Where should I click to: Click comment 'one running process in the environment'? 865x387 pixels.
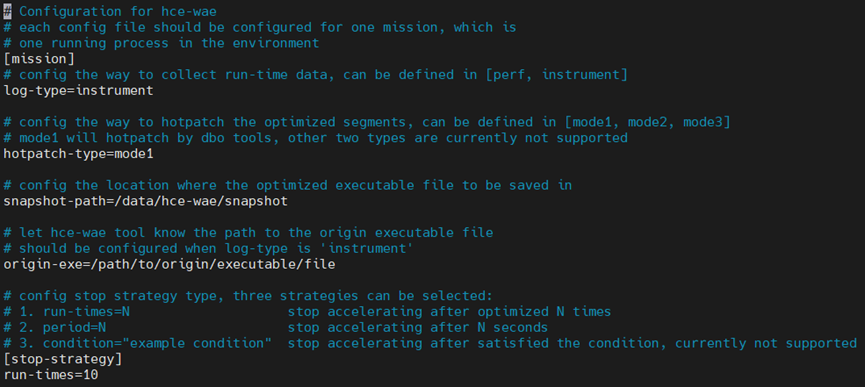[x=169, y=43]
